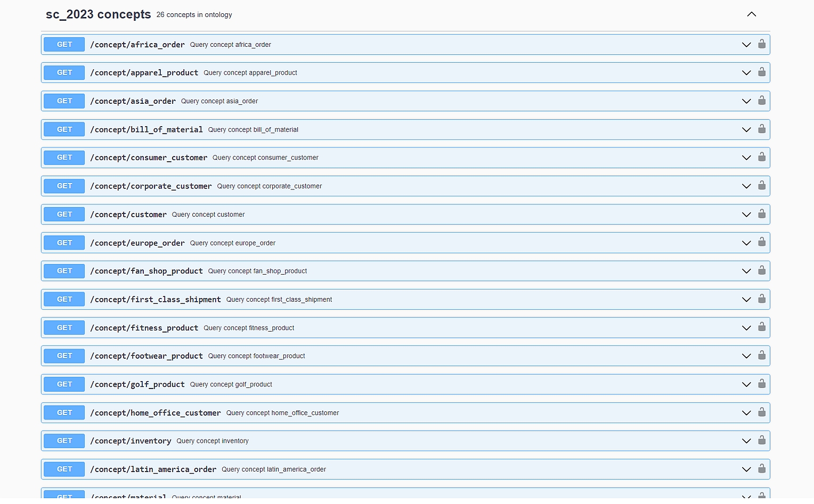Open authorization lock on fitness_product row
The height and width of the screenshot is (504, 814).
(x=762, y=327)
